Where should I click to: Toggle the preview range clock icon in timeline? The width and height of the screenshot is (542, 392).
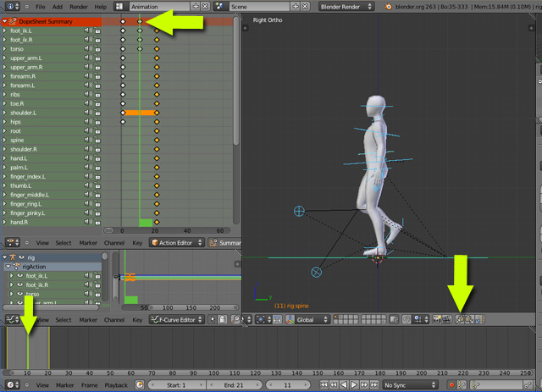(139, 384)
